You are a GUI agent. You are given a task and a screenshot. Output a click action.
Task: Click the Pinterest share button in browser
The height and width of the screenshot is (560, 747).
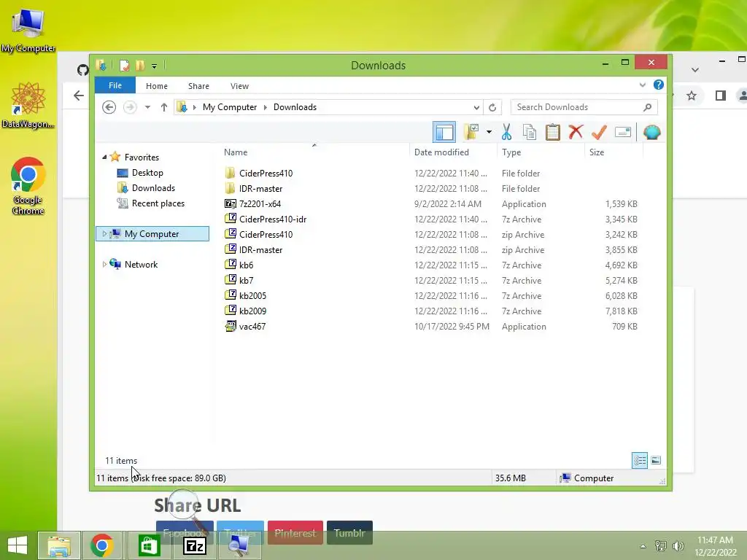point(295,533)
